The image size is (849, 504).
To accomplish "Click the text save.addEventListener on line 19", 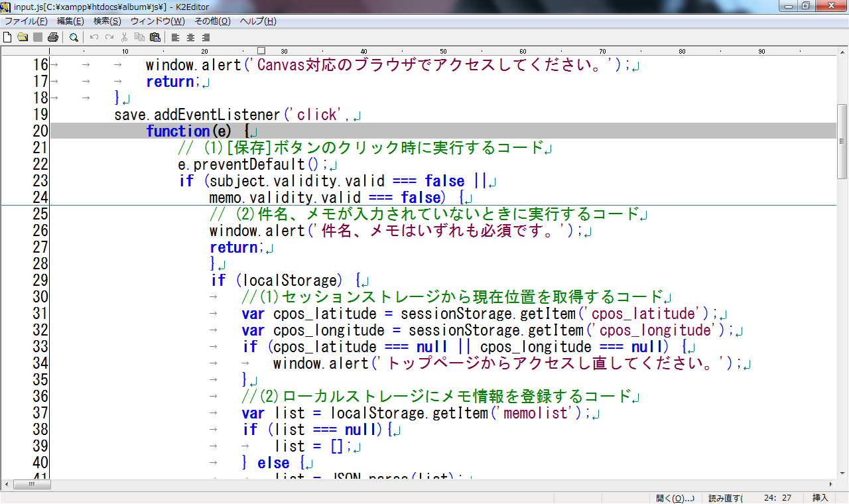I will click(198, 115).
